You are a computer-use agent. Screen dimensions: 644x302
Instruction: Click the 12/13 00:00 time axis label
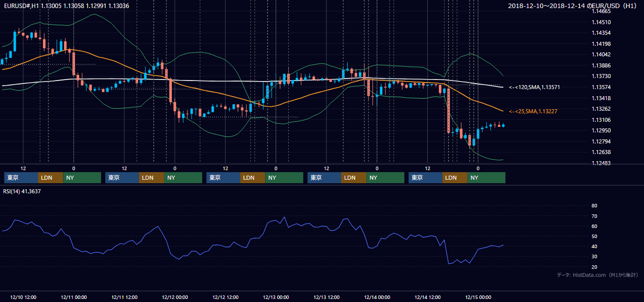(x=276, y=297)
